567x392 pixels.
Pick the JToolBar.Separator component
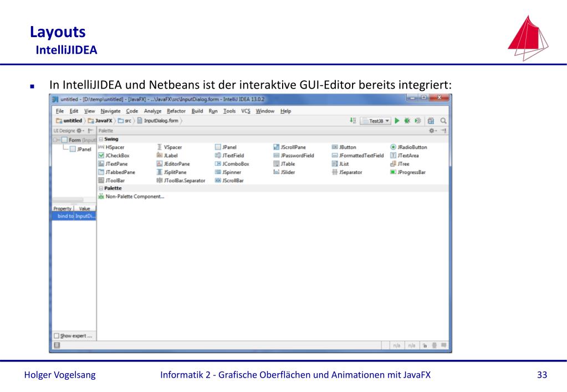pyautogui.click(x=181, y=180)
